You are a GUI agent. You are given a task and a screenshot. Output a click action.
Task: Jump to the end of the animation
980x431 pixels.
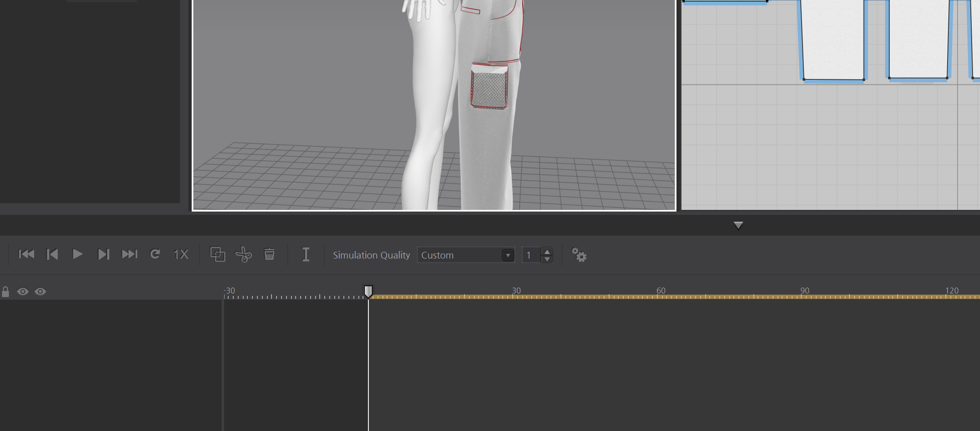(x=129, y=254)
